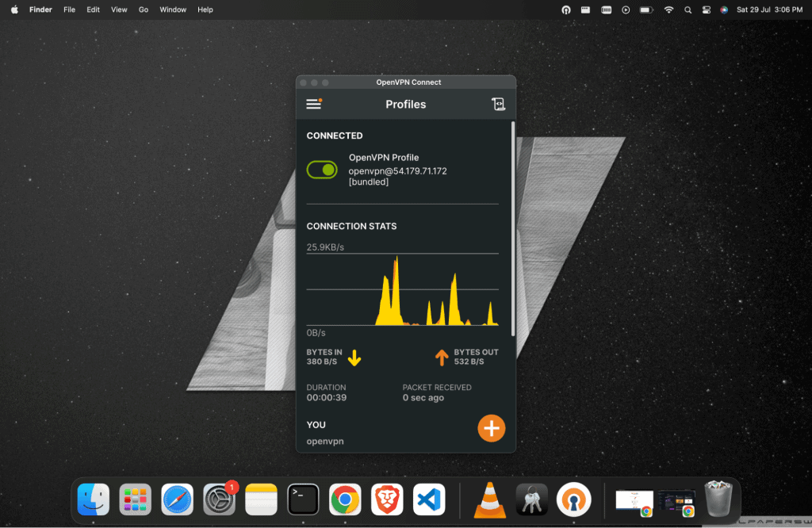Click the Siri icon in menu bar
Screen dimensions: 812x528
724,10
